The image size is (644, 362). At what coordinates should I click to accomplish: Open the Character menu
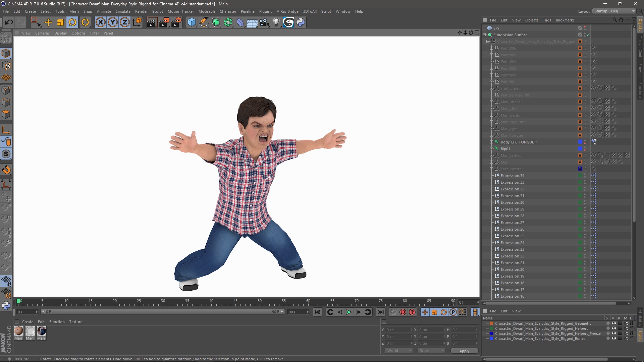point(228,11)
